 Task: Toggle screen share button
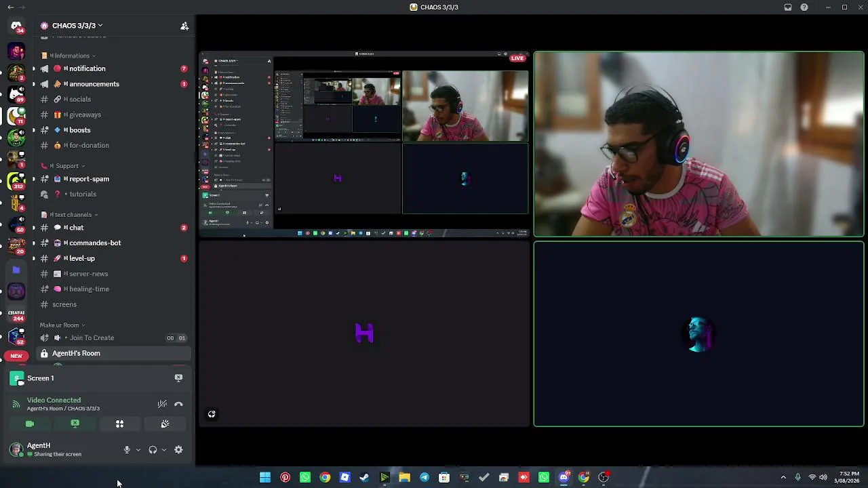click(75, 424)
